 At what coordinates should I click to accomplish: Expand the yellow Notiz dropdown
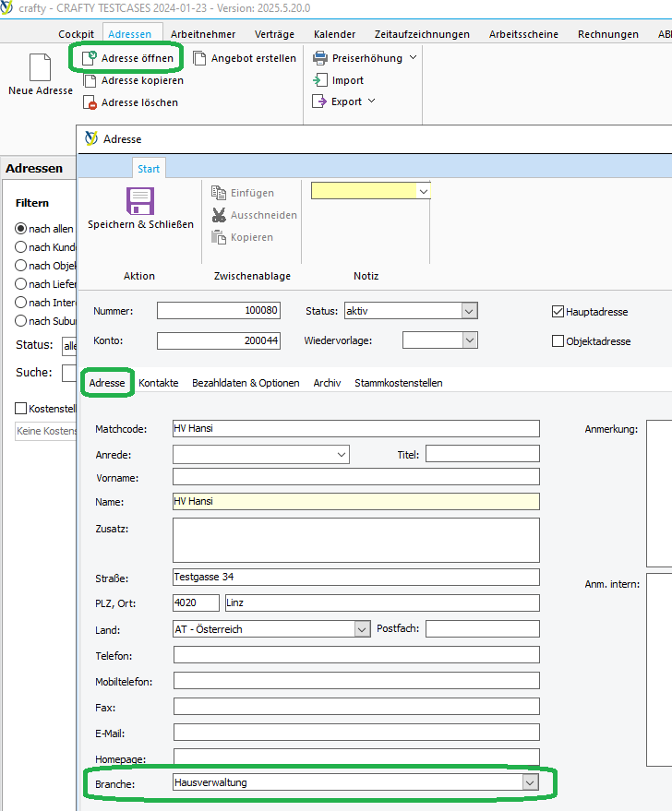pos(423,191)
